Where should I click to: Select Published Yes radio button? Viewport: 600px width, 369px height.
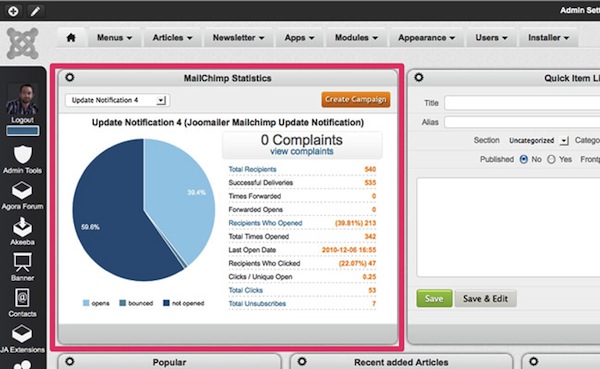click(551, 159)
